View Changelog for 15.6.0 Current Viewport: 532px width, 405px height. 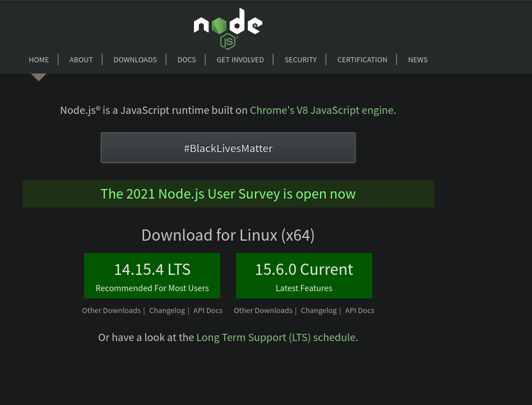318,310
